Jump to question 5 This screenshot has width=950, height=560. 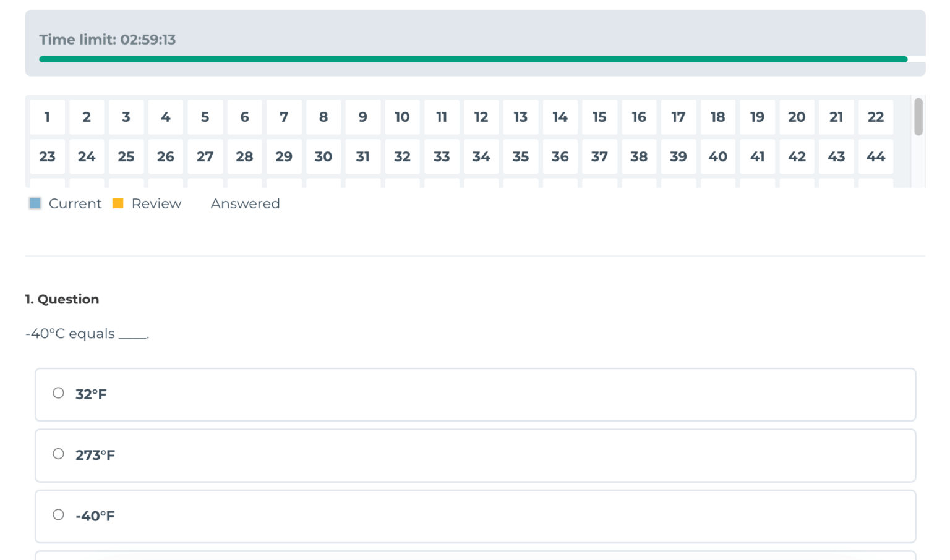[205, 117]
